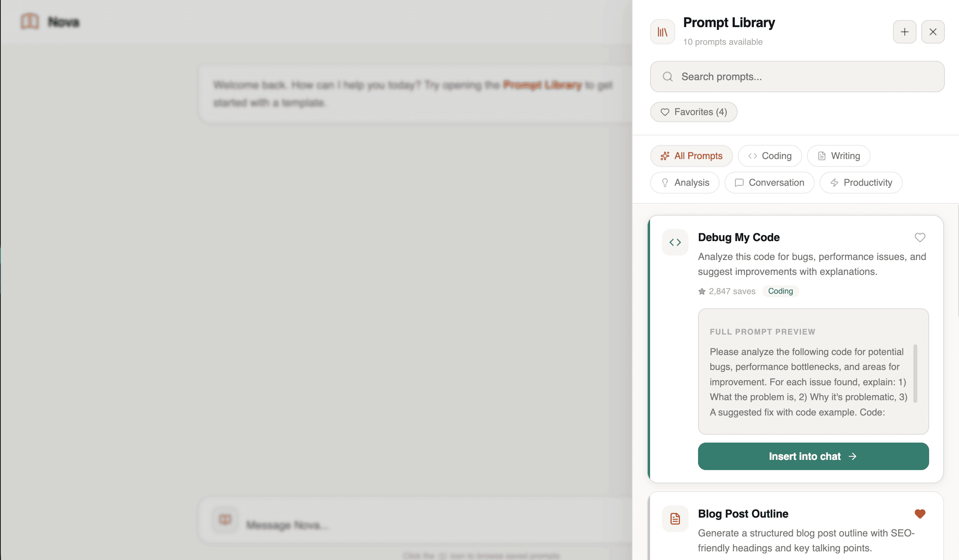The image size is (959, 560).
Task: Close the Prompt Library panel
Action: pyautogui.click(x=933, y=32)
